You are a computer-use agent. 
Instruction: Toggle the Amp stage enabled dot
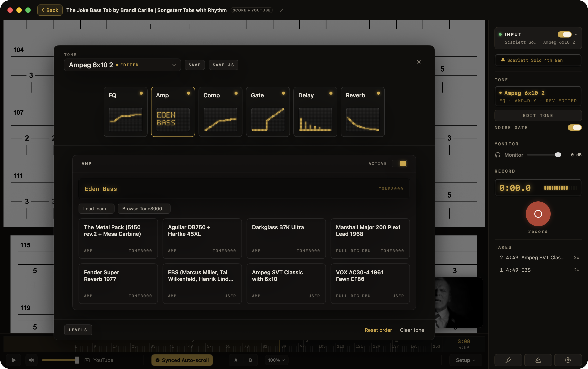click(188, 93)
